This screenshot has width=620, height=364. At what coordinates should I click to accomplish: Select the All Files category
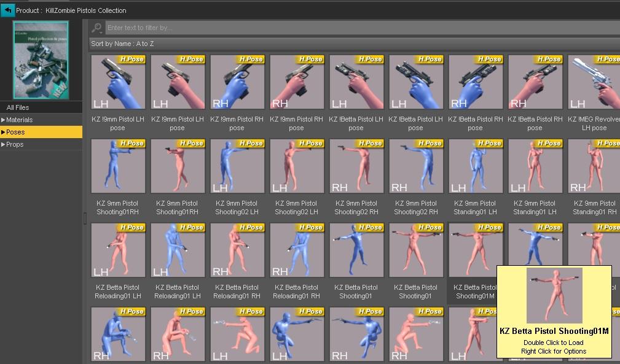click(x=41, y=107)
